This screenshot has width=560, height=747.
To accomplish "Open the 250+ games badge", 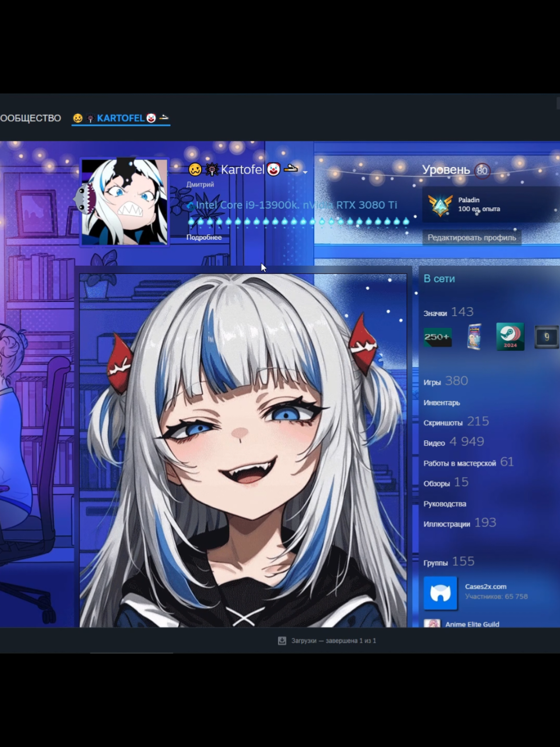I will [437, 337].
